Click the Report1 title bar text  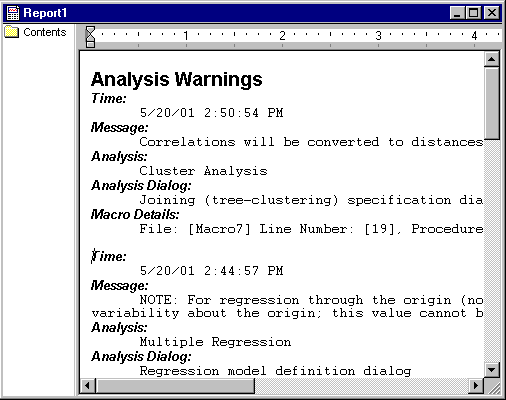coord(45,13)
